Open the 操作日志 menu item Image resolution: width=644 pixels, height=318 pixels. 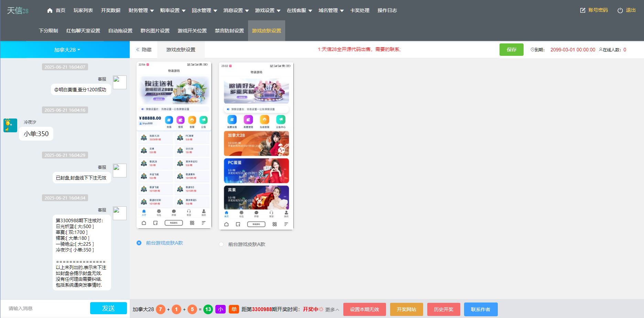[x=387, y=10]
